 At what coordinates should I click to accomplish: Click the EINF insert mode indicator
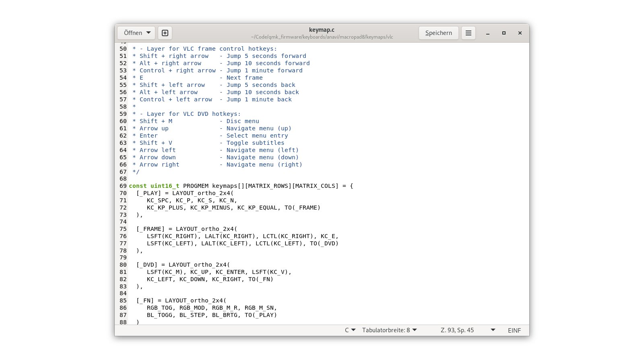(x=514, y=330)
